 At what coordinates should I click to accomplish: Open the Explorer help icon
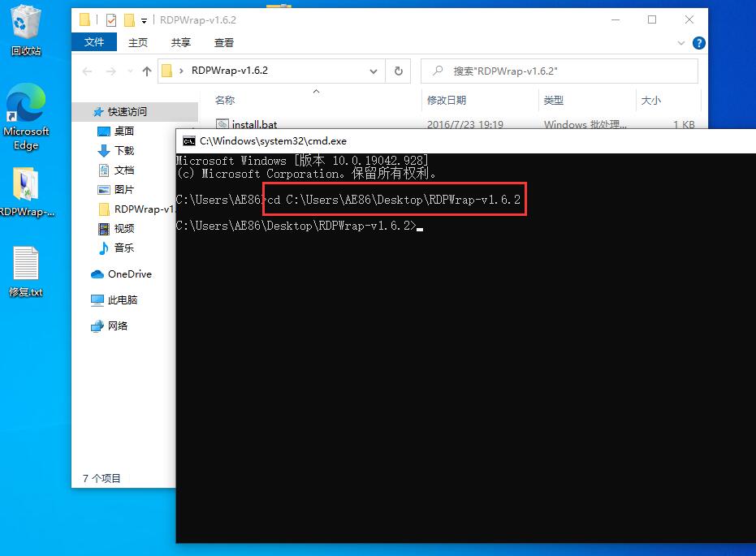pyautogui.click(x=698, y=43)
